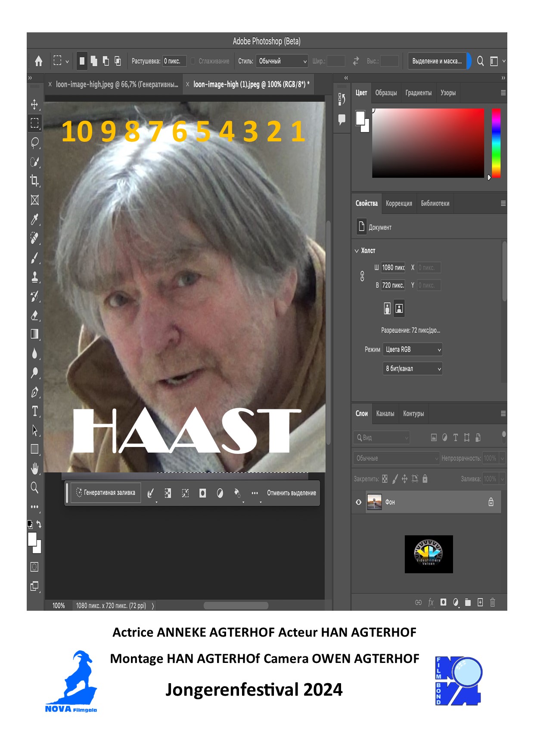This screenshot has width=534, height=756.
Task: Click the Delete layer trash icon
Action: coord(492,602)
